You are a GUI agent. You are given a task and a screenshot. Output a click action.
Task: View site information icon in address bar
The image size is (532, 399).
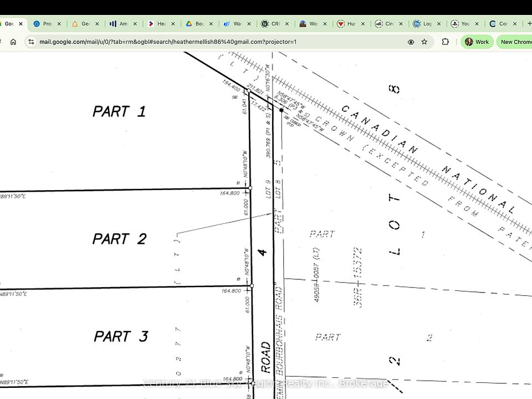(31, 42)
